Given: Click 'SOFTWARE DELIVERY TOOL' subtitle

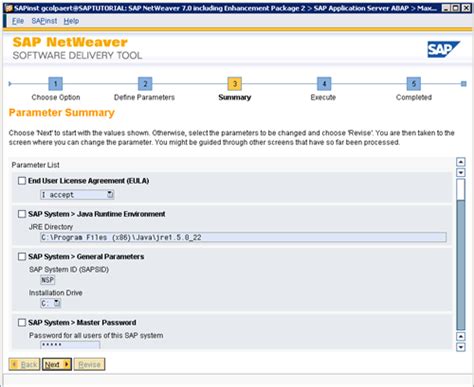Looking at the screenshot, I should coord(77,55).
